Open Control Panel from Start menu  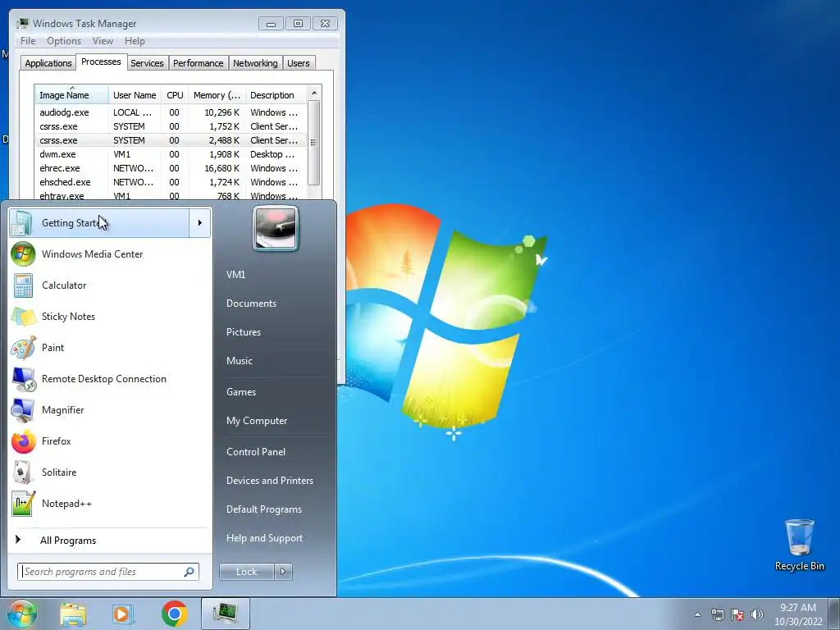click(256, 452)
